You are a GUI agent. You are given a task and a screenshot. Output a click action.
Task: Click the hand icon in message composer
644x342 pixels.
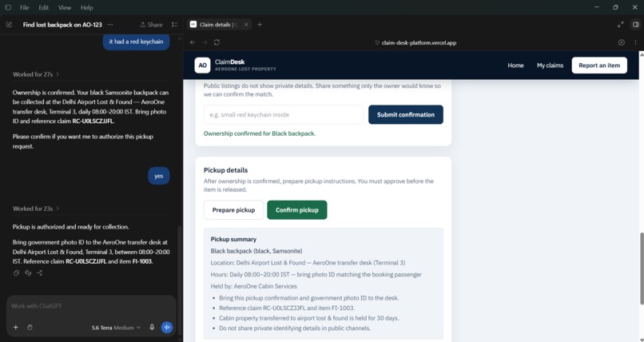pos(30,328)
